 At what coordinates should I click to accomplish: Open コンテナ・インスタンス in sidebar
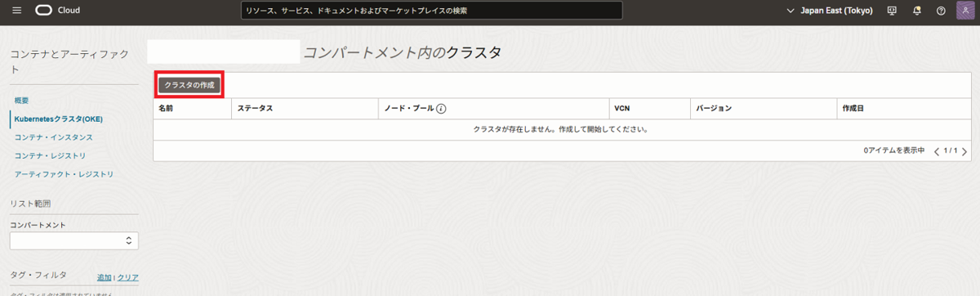click(54, 137)
